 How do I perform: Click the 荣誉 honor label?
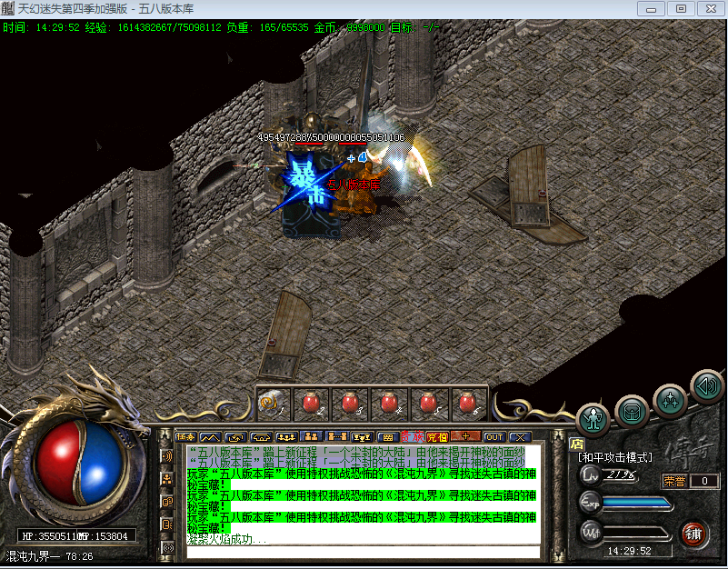point(674,481)
